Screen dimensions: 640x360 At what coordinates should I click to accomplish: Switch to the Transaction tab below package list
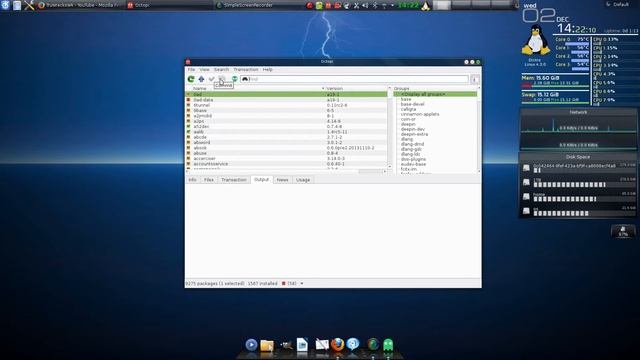pos(234,180)
